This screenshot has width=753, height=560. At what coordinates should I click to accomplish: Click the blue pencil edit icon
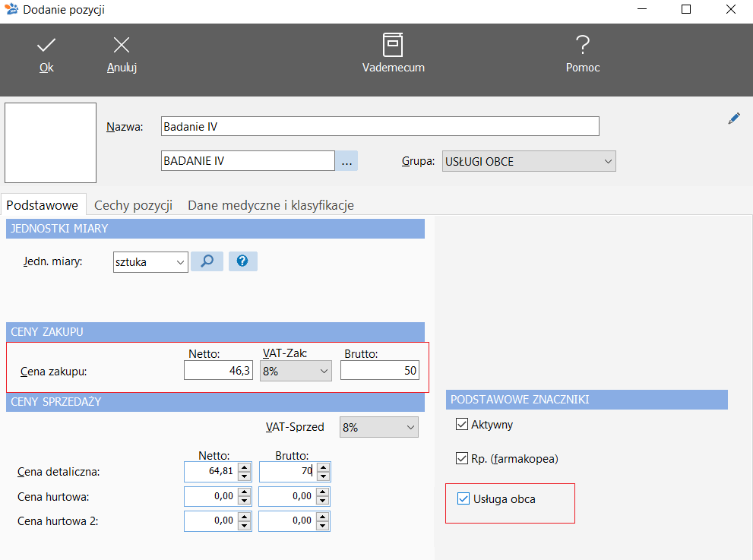pyautogui.click(x=734, y=118)
